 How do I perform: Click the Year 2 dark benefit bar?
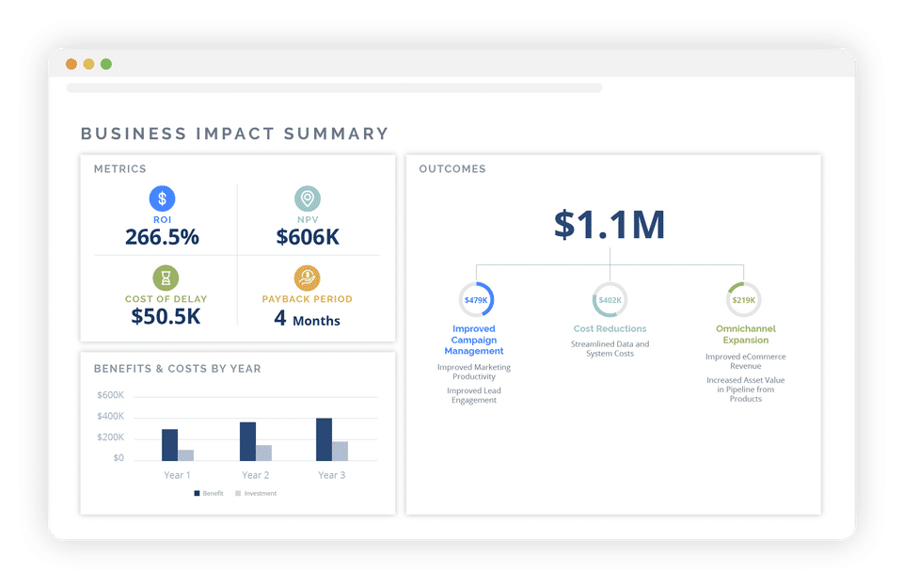247,441
